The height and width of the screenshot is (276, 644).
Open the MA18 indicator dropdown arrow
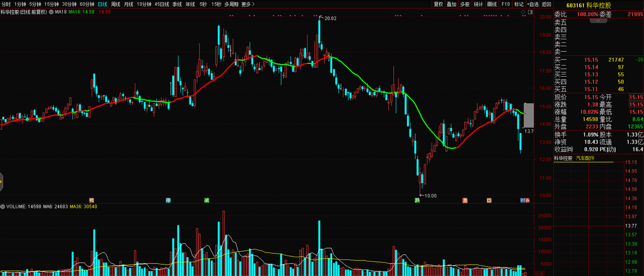tap(51, 11)
